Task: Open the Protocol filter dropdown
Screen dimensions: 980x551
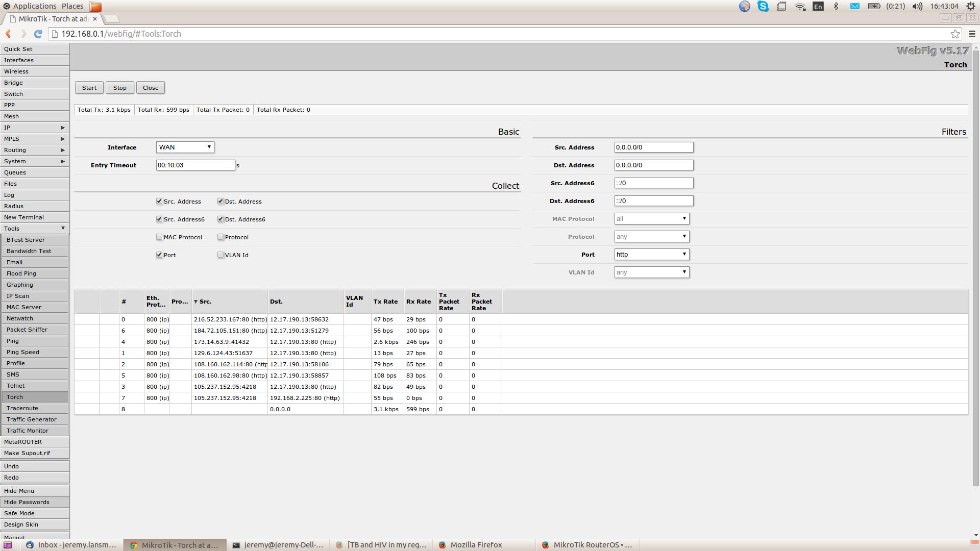Action: tap(652, 237)
